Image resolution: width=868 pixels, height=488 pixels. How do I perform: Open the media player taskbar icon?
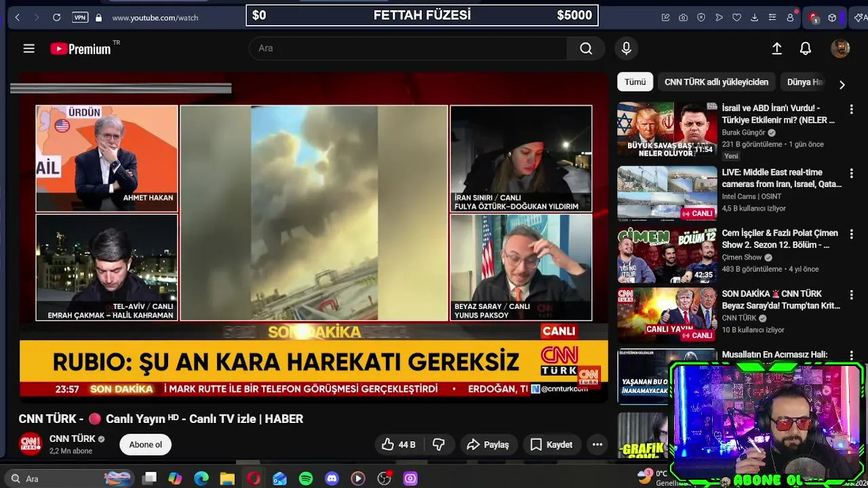tap(358, 479)
